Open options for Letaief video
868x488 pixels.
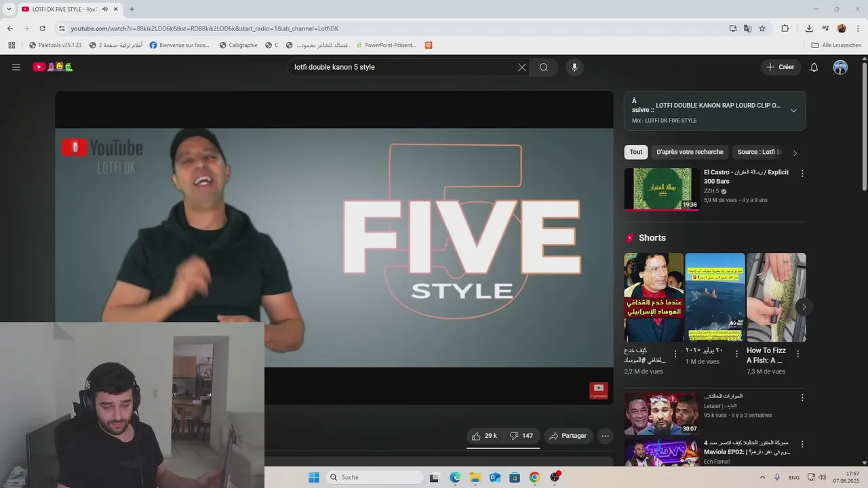[x=802, y=398]
